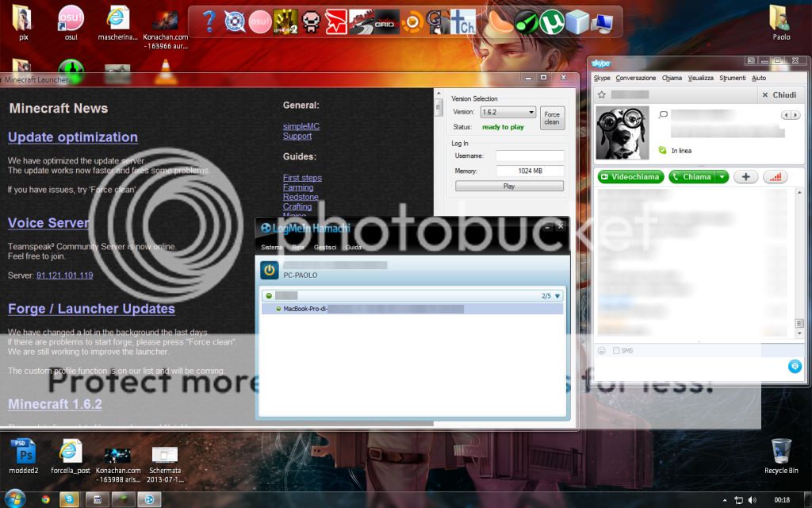
Task: Click the Username input field
Action: pyautogui.click(x=530, y=156)
